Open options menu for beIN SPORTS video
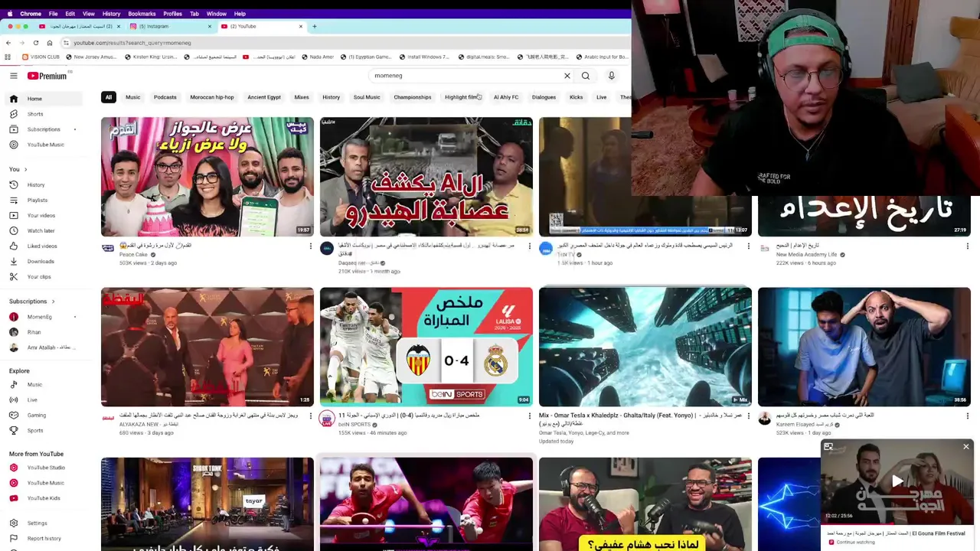This screenshot has width=980, height=551. [x=529, y=416]
